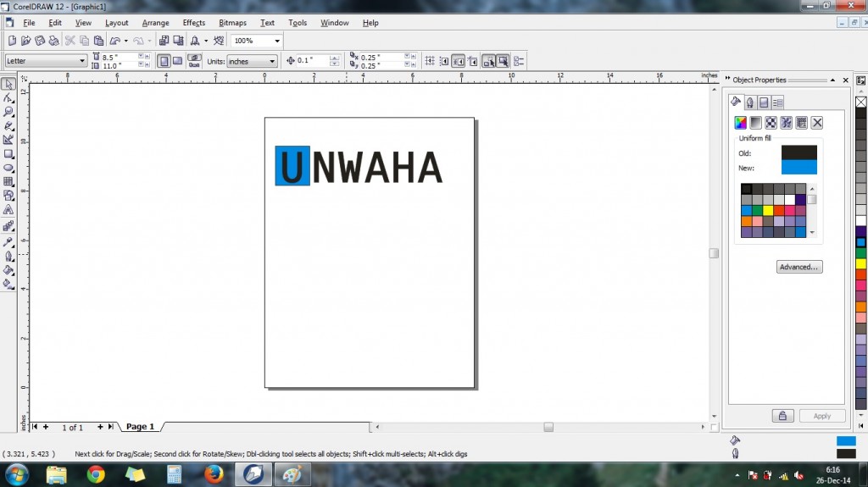Select the Fill tool in toolbox
This screenshot has width=868, height=487.
pos(8,270)
